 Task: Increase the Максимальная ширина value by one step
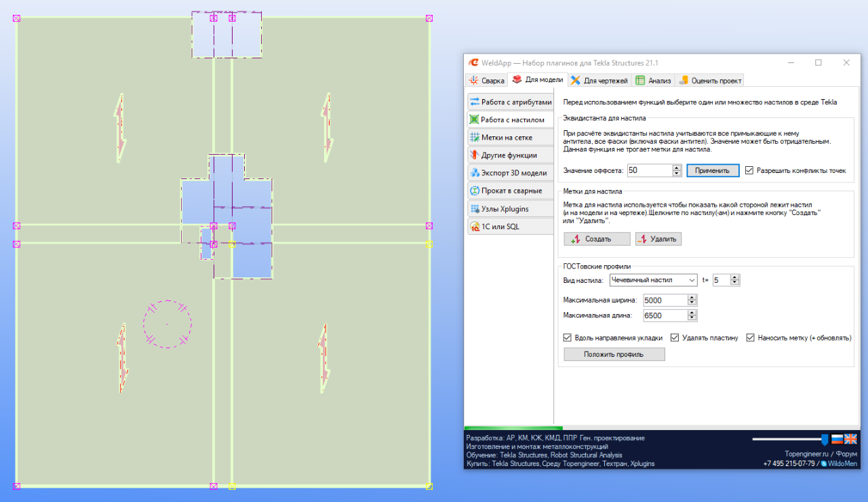[692, 297]
